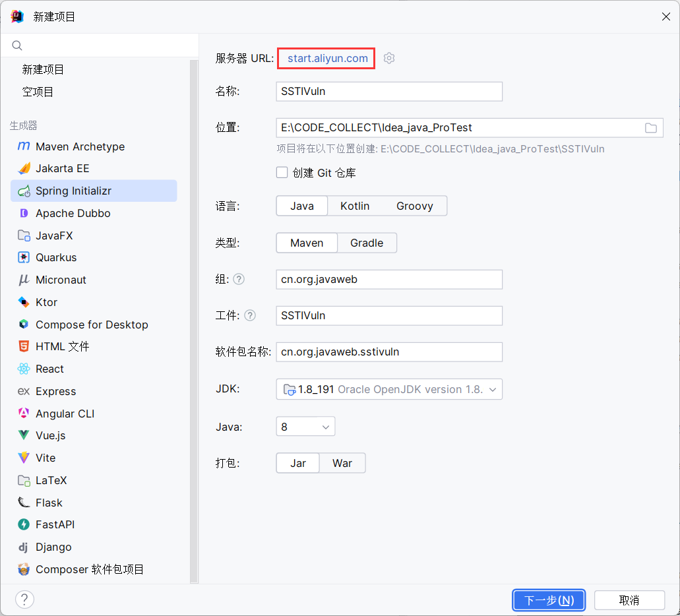The image size is (680, 616).
Task: Select Quarkus generator entry
Action: pyautogui.click(x=94, y=258)
